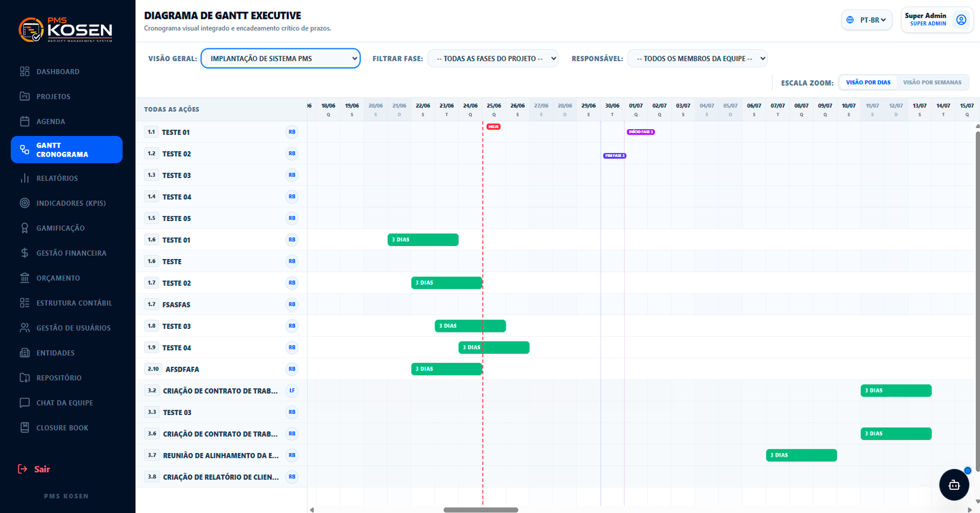Go to Relatórios menu item

tap(66, 178)
